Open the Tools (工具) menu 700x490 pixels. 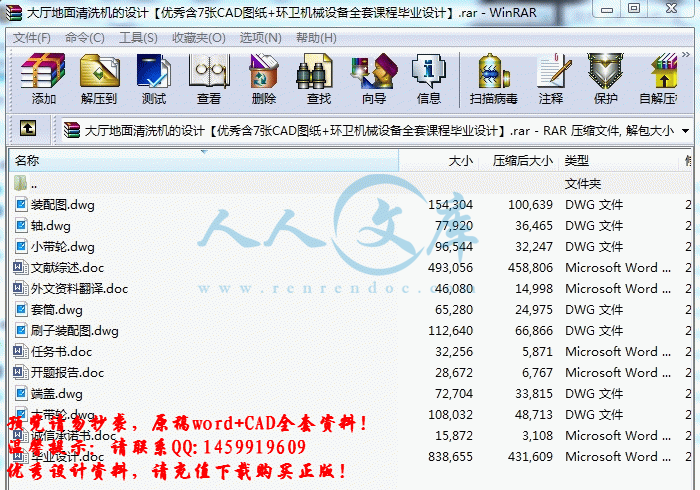coord(138,37)
